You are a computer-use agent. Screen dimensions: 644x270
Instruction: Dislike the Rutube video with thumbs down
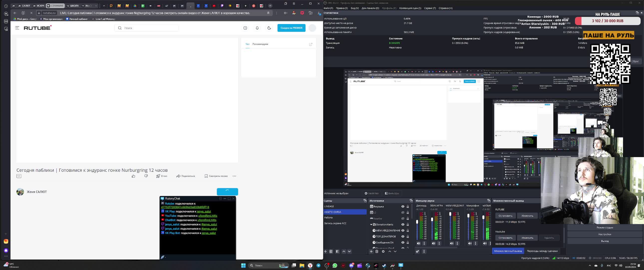point(146,176)
